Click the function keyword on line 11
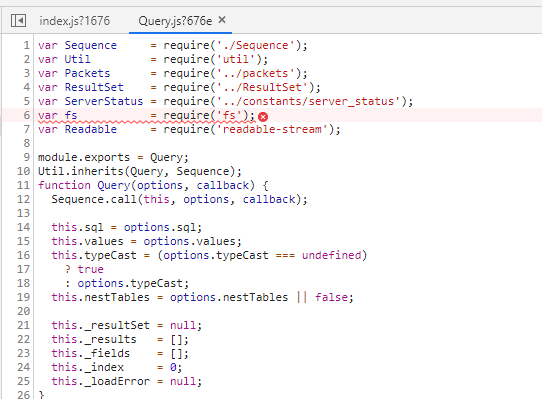Image resolution: width=542 pixels, height=399 pixels. tap(64, 185)
